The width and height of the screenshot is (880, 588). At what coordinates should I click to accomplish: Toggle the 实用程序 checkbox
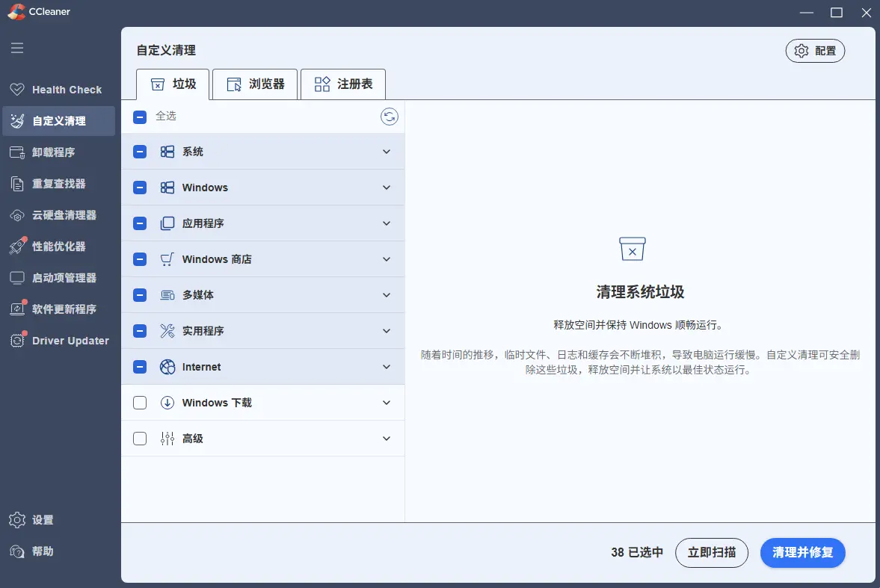[x=140, y=331]
